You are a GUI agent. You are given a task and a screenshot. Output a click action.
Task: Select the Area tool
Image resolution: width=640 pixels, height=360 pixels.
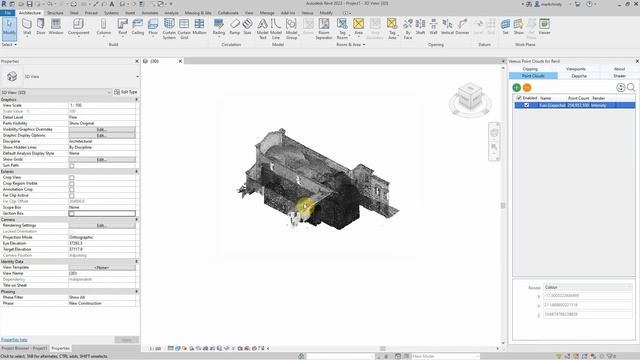click(x=358, y=27)
